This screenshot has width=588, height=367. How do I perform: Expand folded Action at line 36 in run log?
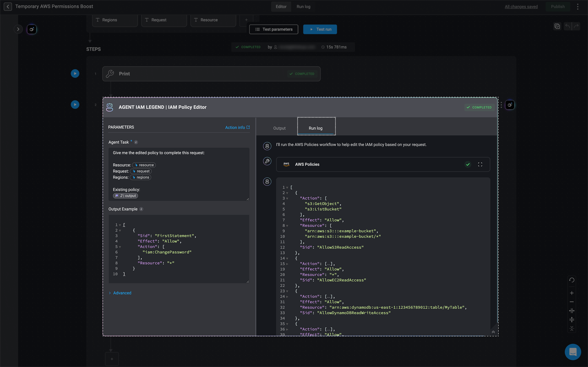point(287,329)
